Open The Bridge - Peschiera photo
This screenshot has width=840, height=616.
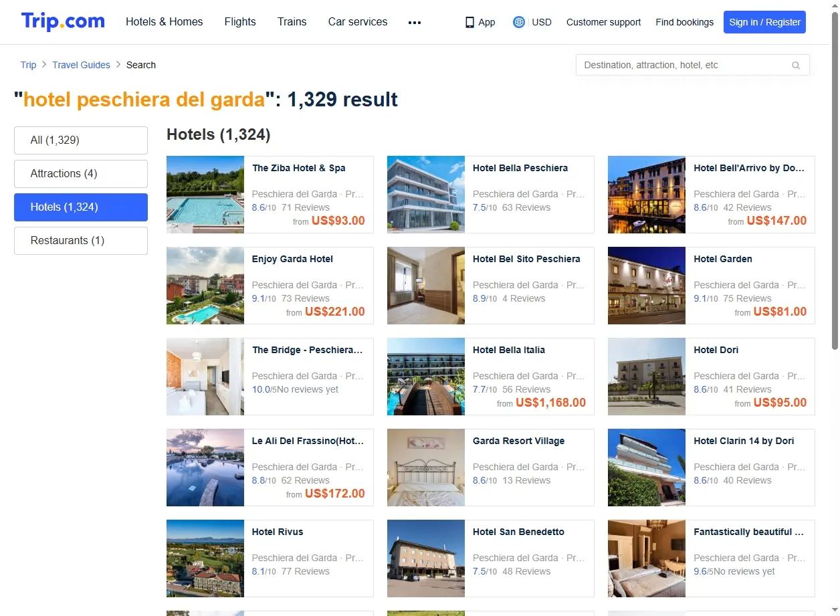click(205, 377)
